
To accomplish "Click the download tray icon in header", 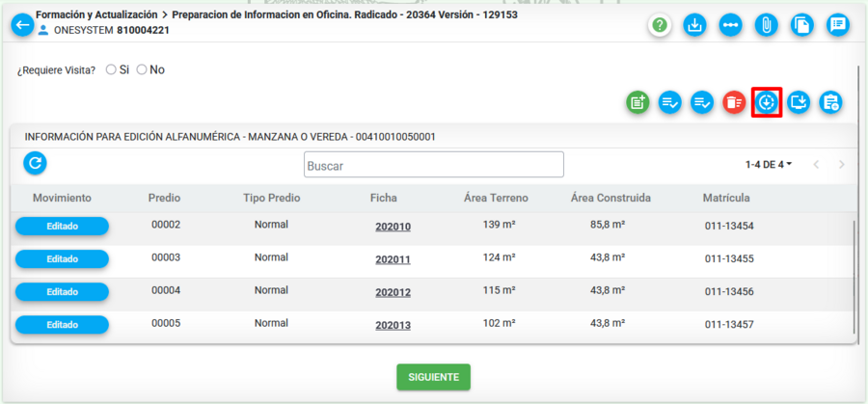I will click(x=695, y=25).
